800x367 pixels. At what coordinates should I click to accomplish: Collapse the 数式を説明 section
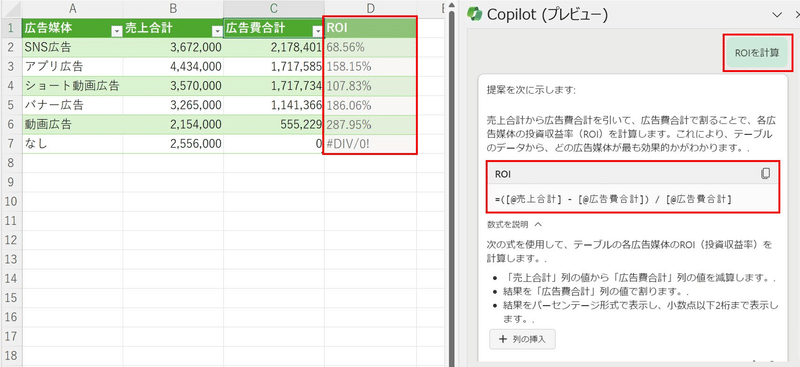click(x=514, y=224)
